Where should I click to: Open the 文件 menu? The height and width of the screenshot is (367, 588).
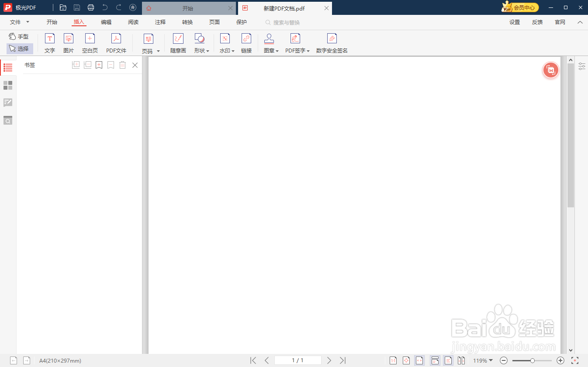click(20, 22)
